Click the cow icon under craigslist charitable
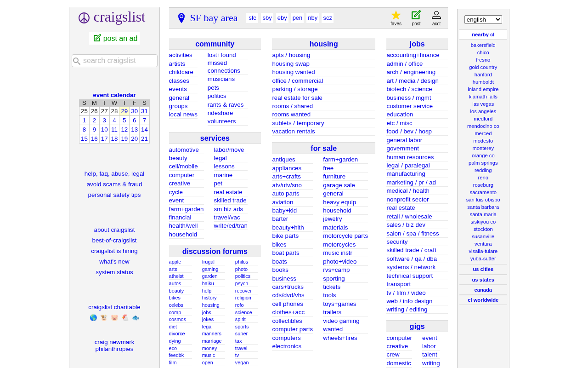 click(104, 317)
